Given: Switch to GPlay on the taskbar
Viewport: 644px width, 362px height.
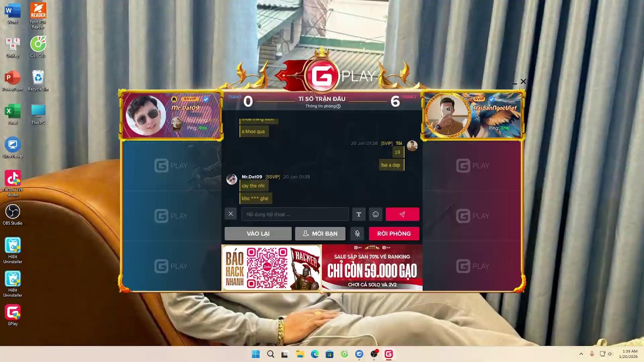Looking at the screenshot, I should coord(388,354).
